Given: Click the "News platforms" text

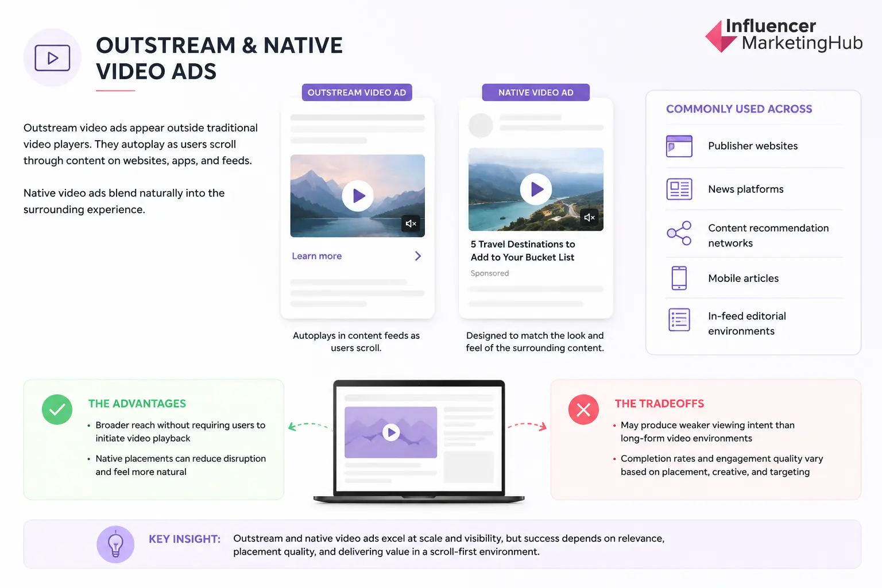Looking at the screenshot, I should tap(746, 189).
